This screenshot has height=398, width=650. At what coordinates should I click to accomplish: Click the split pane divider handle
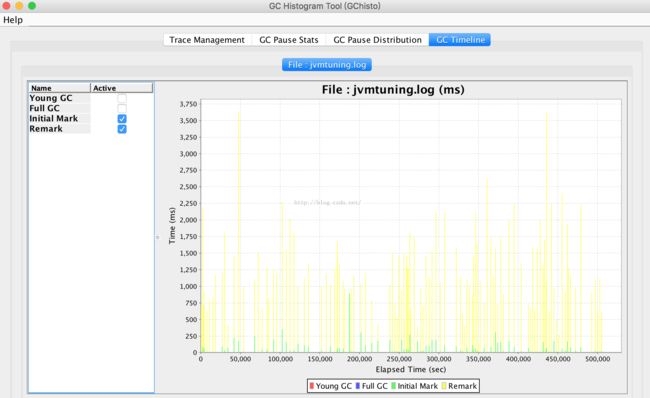[x=158, y=238]
